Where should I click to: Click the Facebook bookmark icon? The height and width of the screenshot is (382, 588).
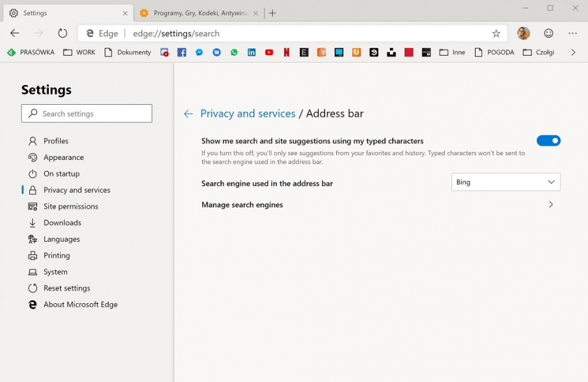click(x=181, y=52)
